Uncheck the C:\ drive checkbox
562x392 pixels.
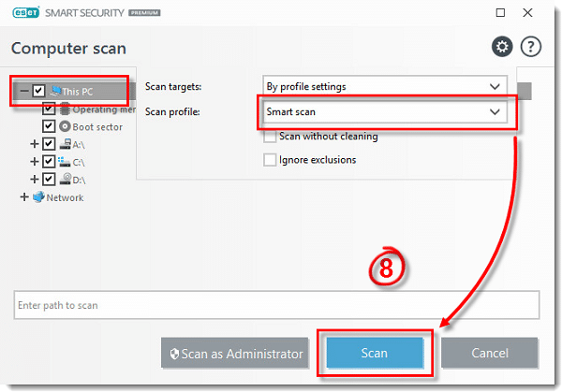coord(49,162)
